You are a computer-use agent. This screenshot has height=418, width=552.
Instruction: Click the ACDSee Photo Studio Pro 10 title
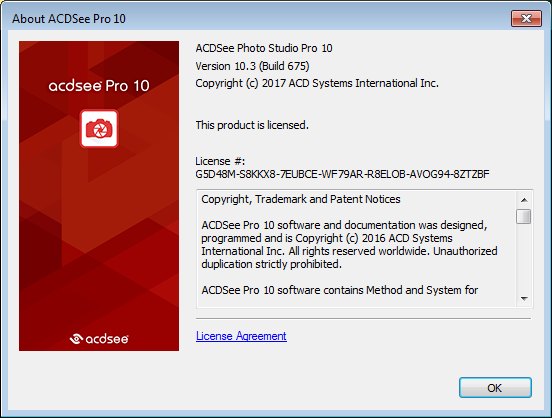[264, 48]
